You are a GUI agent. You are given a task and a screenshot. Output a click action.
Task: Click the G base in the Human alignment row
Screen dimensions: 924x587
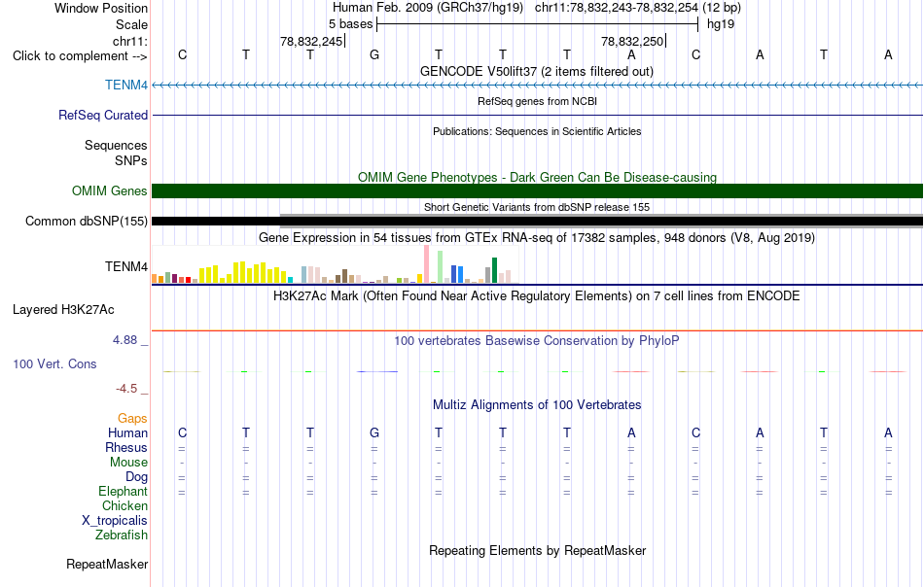(374, 432)
